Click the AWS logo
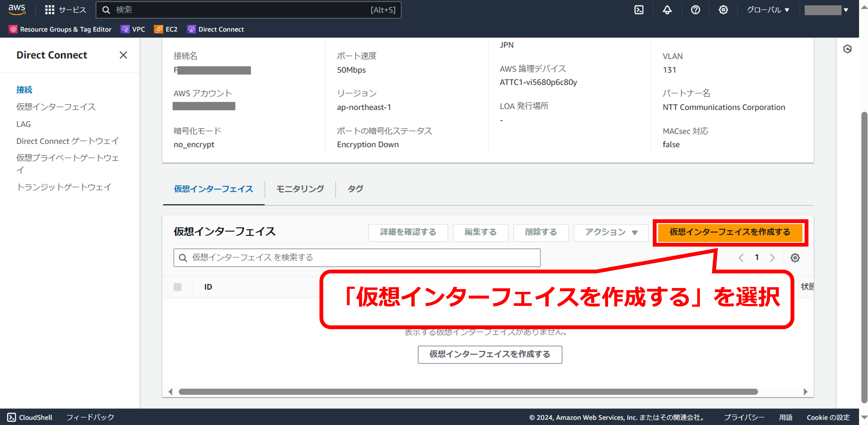This screenshot has width=868, height=425. click(17, 9)
